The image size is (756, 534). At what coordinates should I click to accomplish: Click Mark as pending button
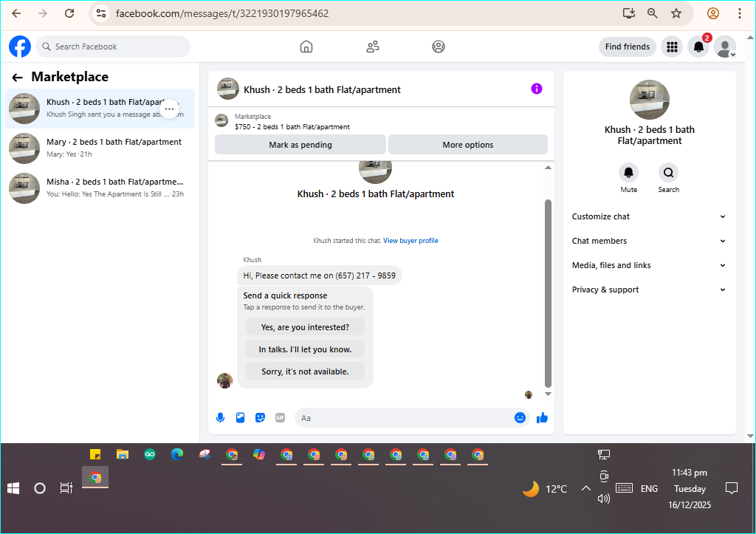coord(300,145)
